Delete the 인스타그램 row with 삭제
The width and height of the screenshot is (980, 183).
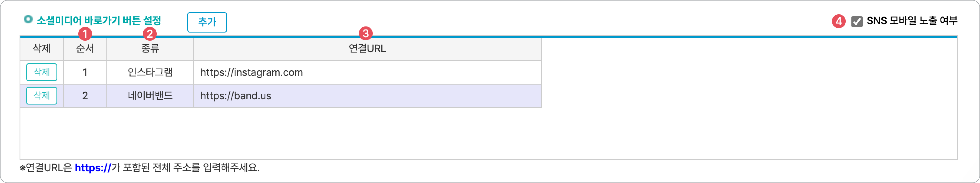[x=41, y=72]
